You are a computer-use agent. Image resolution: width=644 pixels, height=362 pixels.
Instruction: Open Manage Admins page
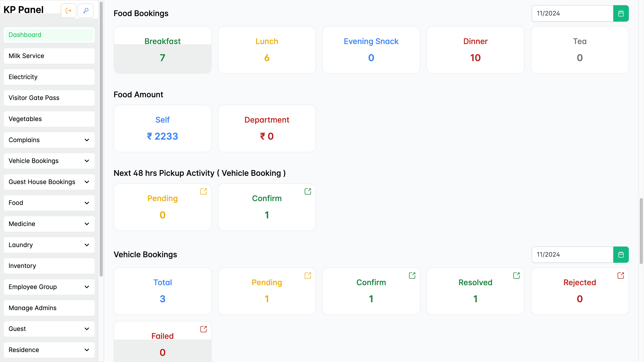49,308
